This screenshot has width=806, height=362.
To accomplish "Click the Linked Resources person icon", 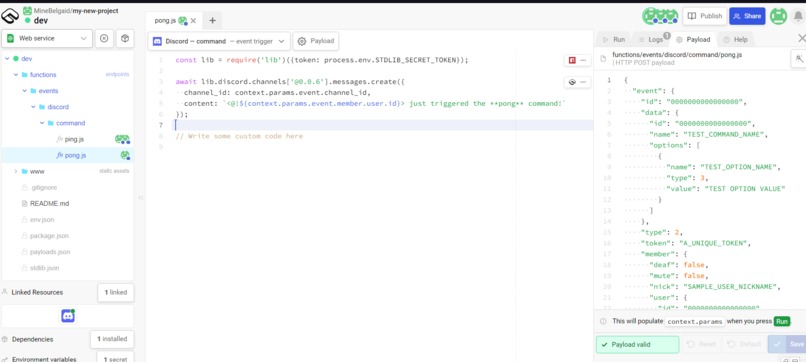I will [x=5, y=292].
